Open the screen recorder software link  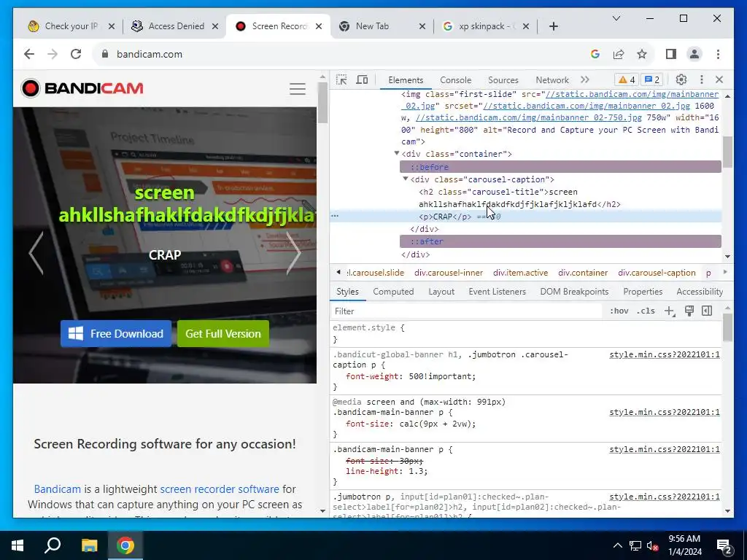219,489
